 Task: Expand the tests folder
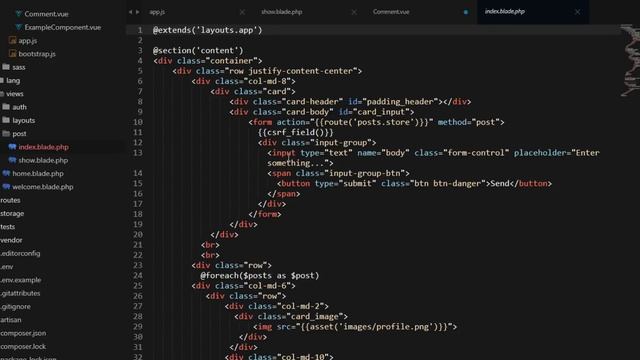[x=7, y=227]
